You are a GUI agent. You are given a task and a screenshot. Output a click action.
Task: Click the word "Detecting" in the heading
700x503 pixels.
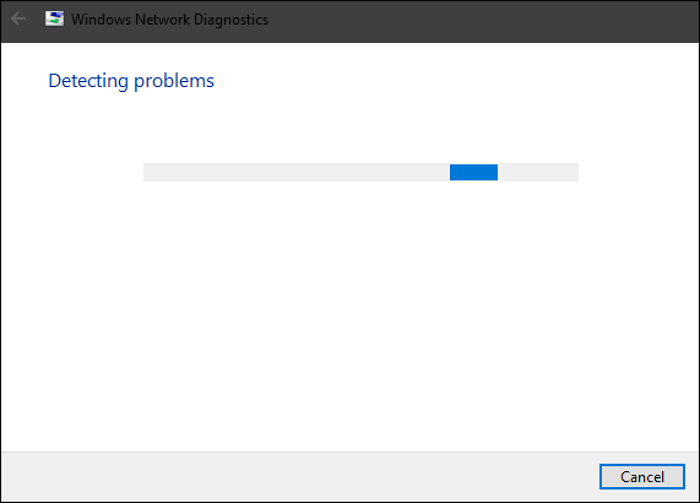[88, 81]
